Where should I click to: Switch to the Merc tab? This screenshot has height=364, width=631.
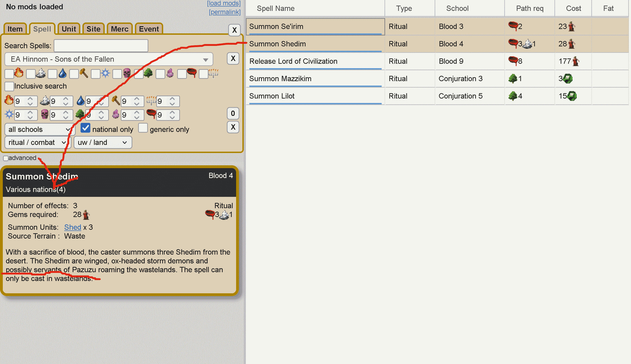coord(119,29)
